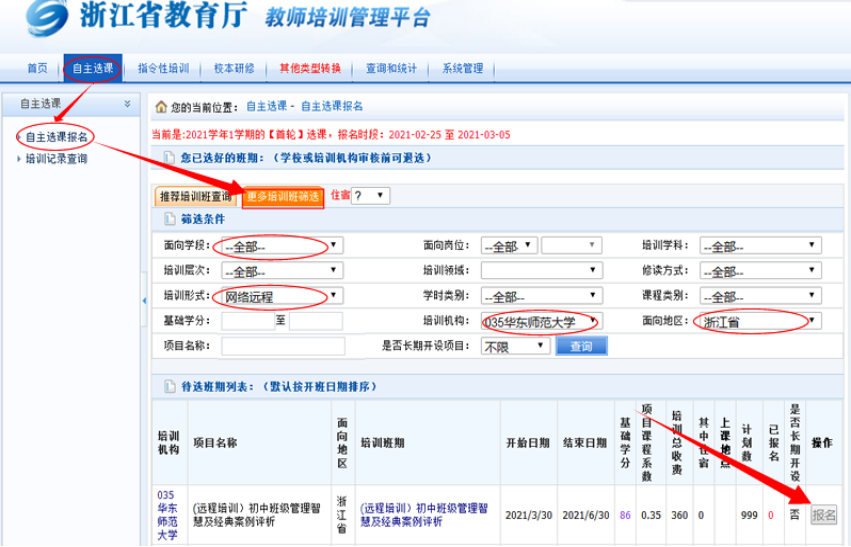
Task: Click the 培训班期 column header
Action: point(383,443)
